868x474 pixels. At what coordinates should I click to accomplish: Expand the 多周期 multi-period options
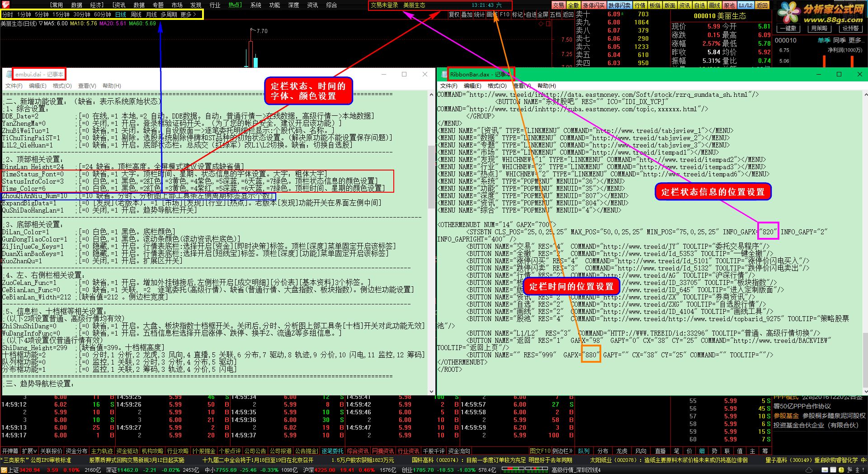[x=169, y=14]
